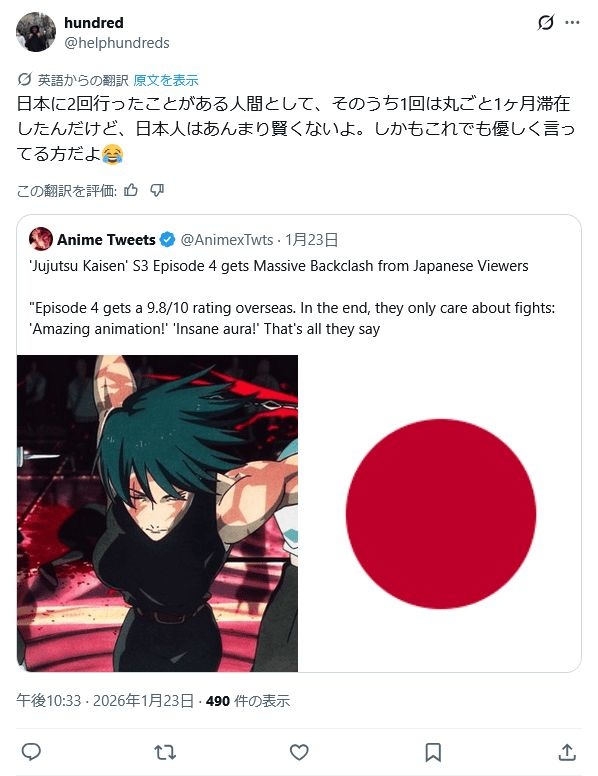Click the red circle of the flag
The width and height of the screenshot is (598, 776).
pos(441,514)
